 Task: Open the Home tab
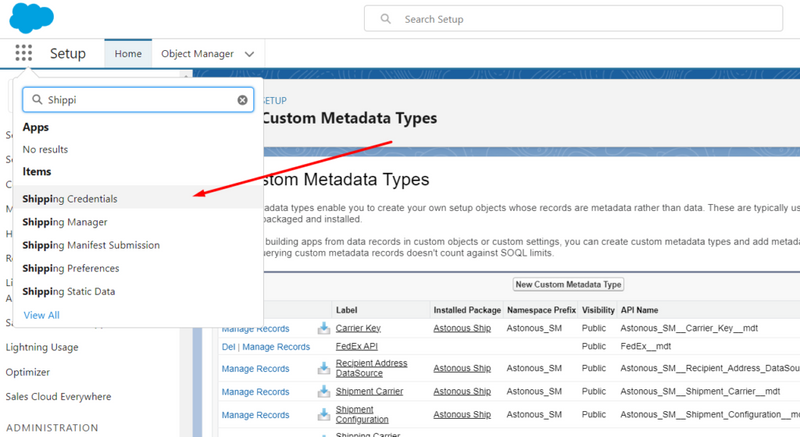[x=128, y=54]
